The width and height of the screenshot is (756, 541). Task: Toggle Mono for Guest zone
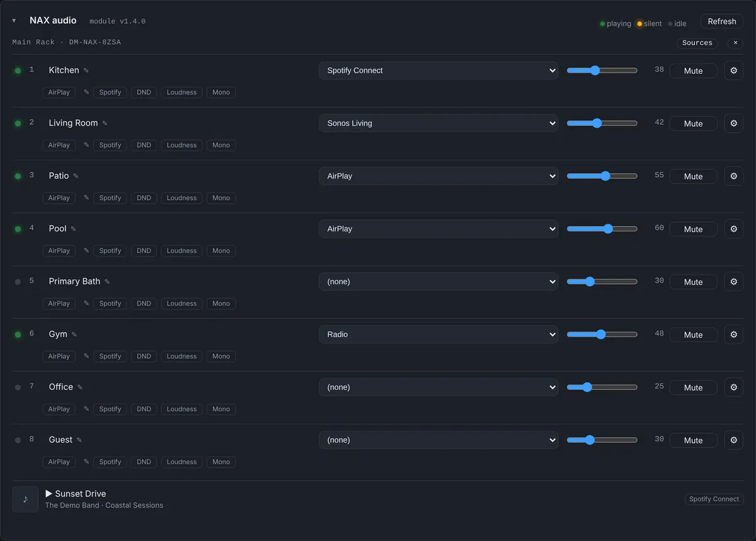221,462
